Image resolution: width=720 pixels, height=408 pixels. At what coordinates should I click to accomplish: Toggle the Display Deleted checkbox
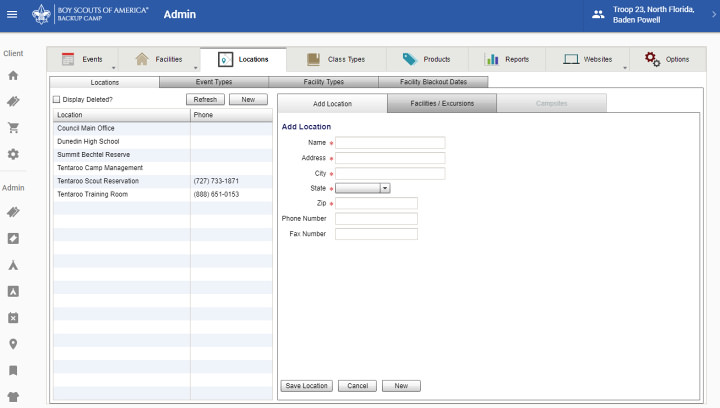(56, 100)
